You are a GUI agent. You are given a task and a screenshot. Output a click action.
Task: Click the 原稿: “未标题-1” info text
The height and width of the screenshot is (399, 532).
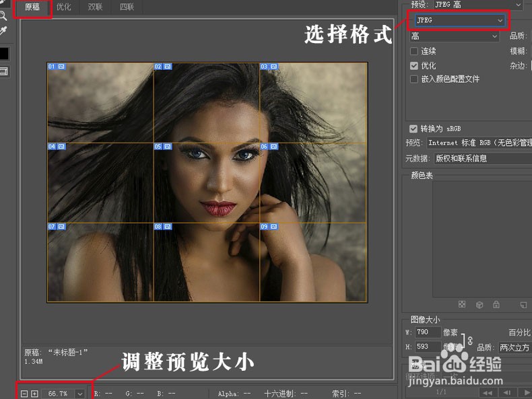[x=56, y=352]
